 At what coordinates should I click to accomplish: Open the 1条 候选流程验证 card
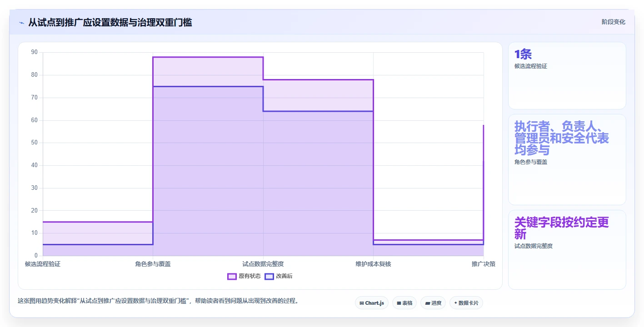567,75
